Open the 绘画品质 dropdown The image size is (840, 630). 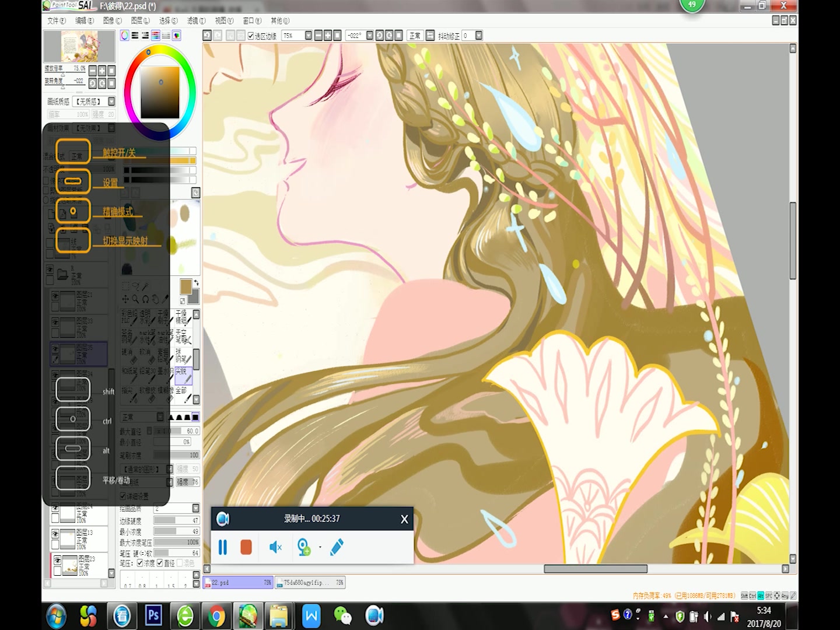pos(195,508)
